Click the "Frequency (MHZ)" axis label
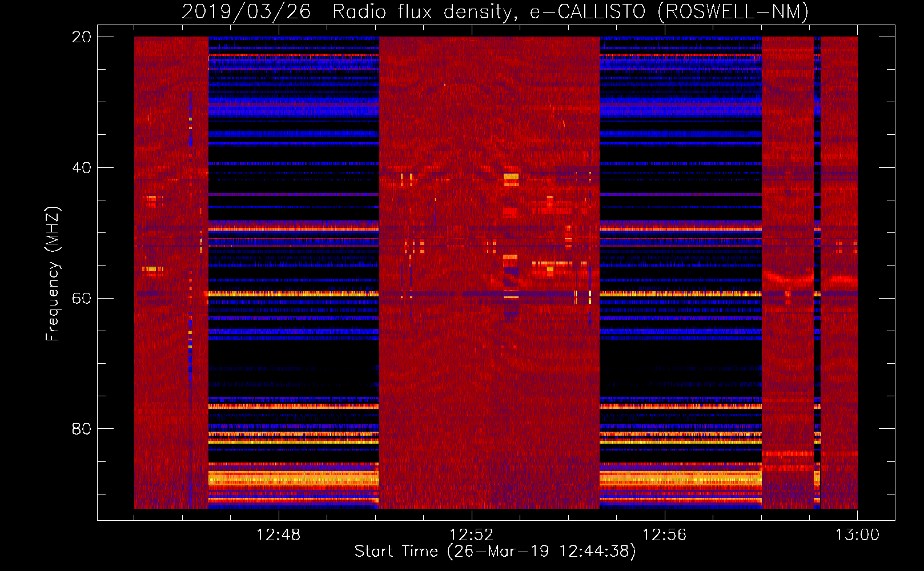The width and height of the screenshot is (924, 571). [x=53, y=275]
